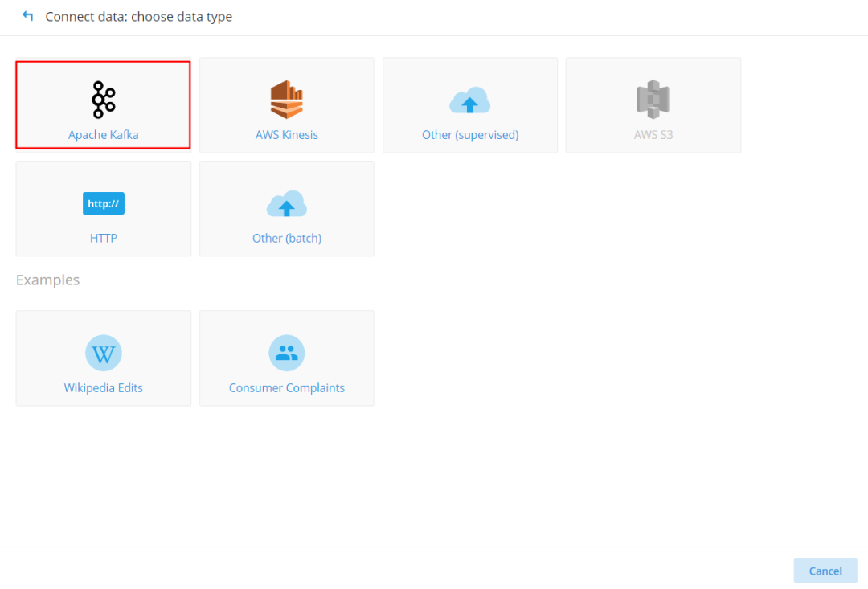Pick the Other (batch) cloud upload icon

287,203
